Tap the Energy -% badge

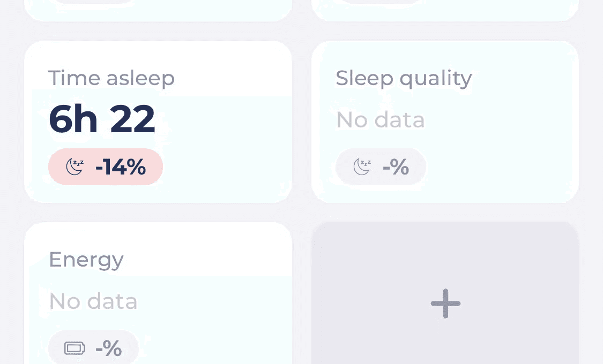click(93, 347)
